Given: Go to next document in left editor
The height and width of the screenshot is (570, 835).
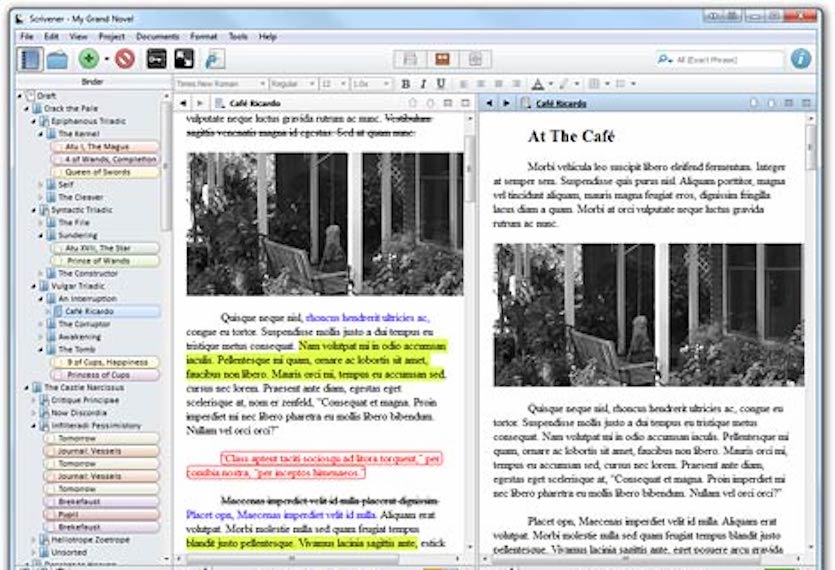Looking at the screenshot, I should (x=430, y=103).
